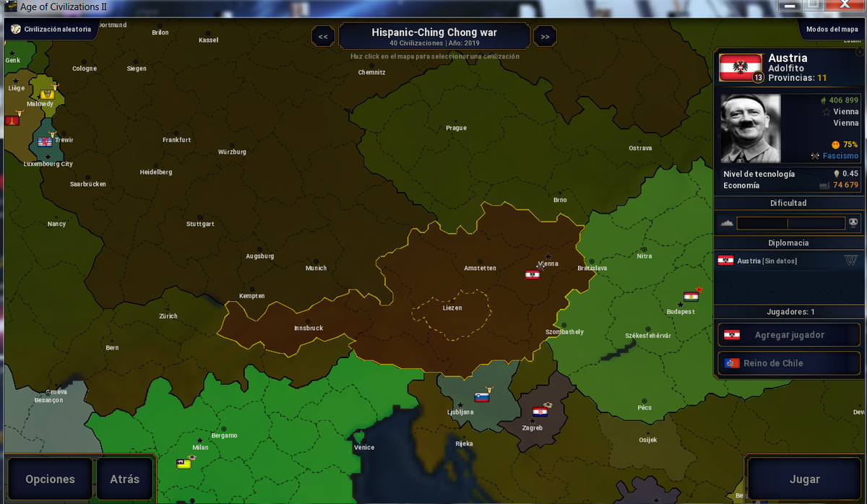This screenshot has width=867, height=504.
Task: Click the alliance emblem icon in Diplomacia row
Action: (x=850, y=261)
